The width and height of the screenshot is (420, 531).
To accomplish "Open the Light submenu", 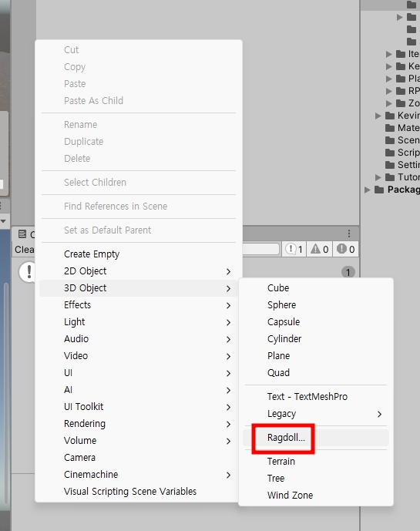I will (139, 321).
